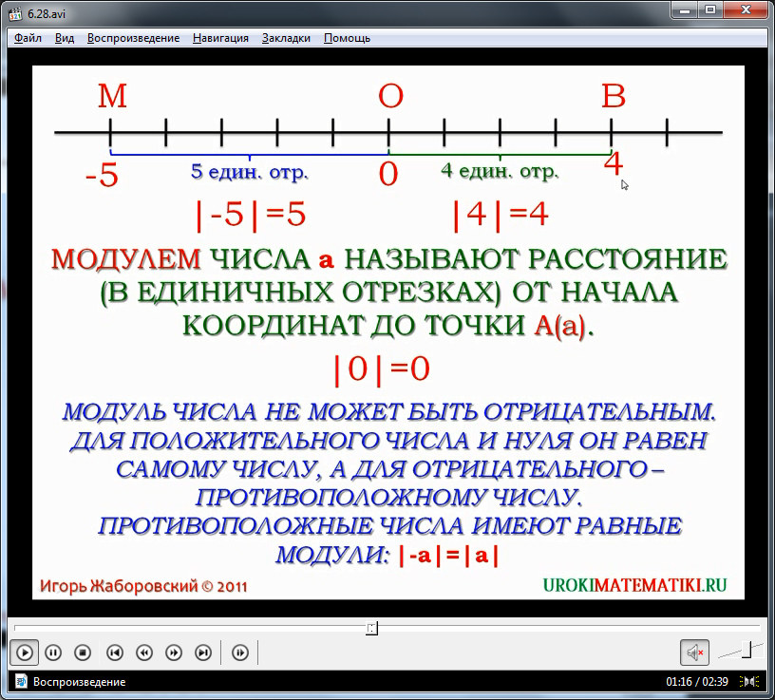This screenshot has width=775, height=700.
Task: Open the Файл menu
Action: coord(28,38)
